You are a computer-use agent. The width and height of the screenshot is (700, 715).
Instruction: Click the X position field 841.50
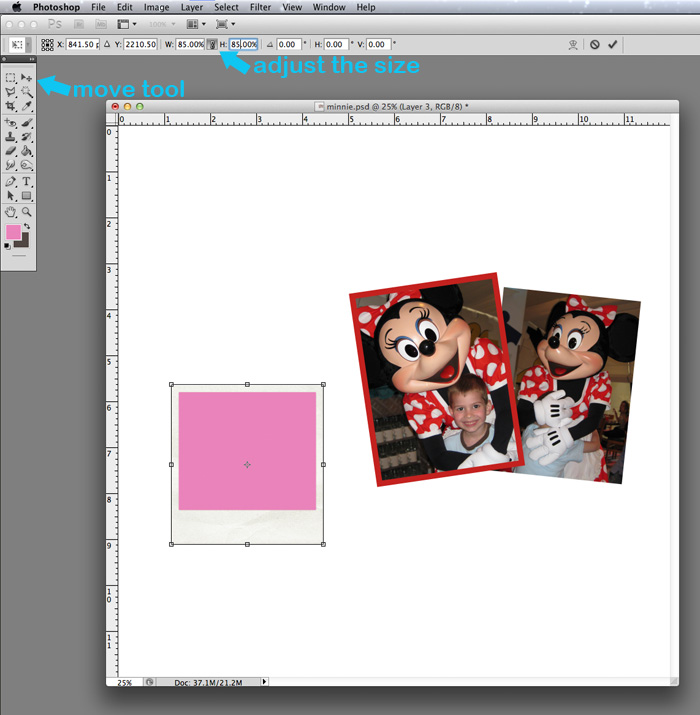(83, 44)
